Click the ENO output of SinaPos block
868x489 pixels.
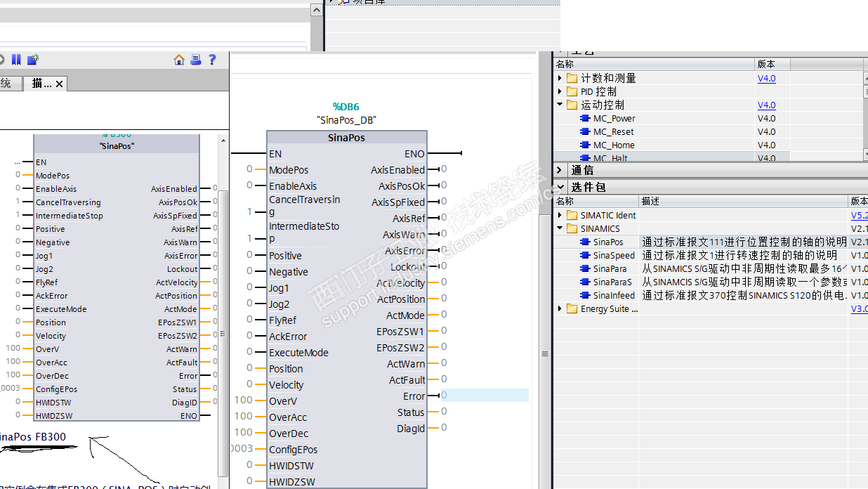click(414, 154)
